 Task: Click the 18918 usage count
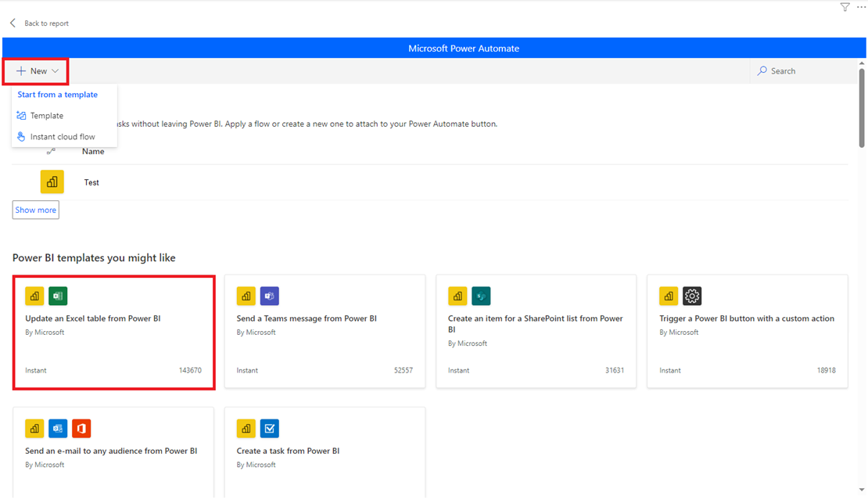tap(827, 370)
